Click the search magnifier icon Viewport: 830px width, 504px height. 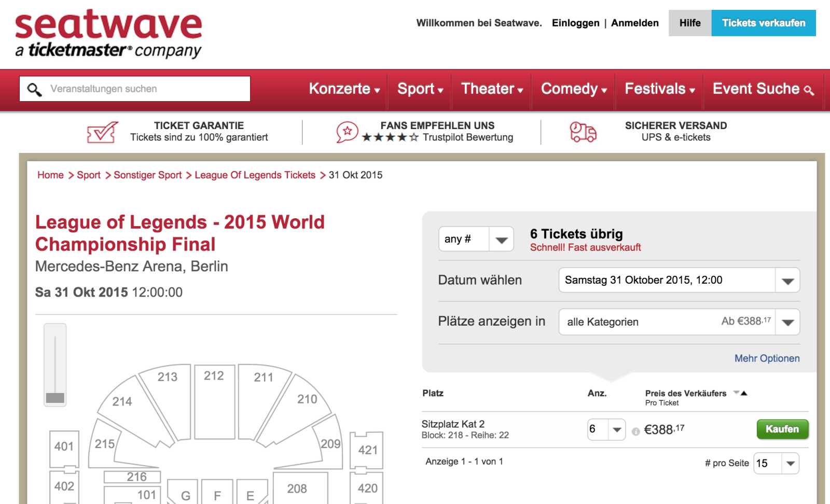coord(34,89)
